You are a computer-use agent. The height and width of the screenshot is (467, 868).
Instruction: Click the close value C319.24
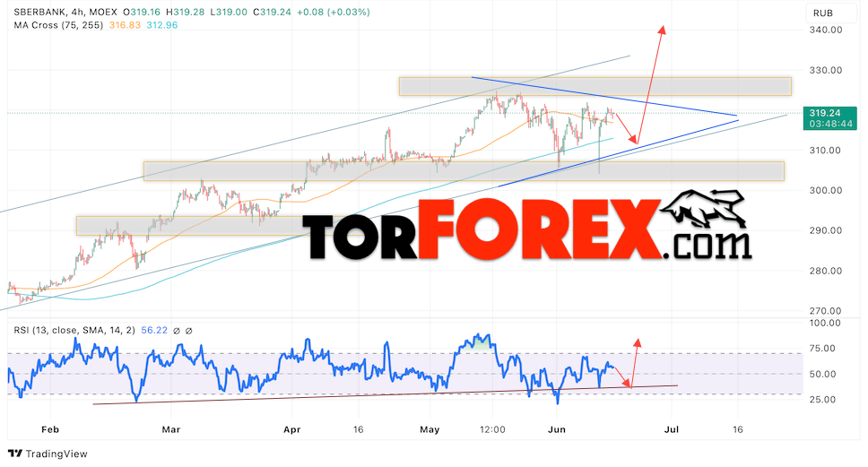[272, 12]
